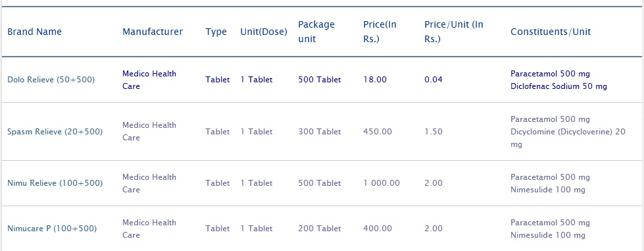The image size is (644, 251).
Task: Click the 300 Tablet package unit cell
Action: (320, 132)
